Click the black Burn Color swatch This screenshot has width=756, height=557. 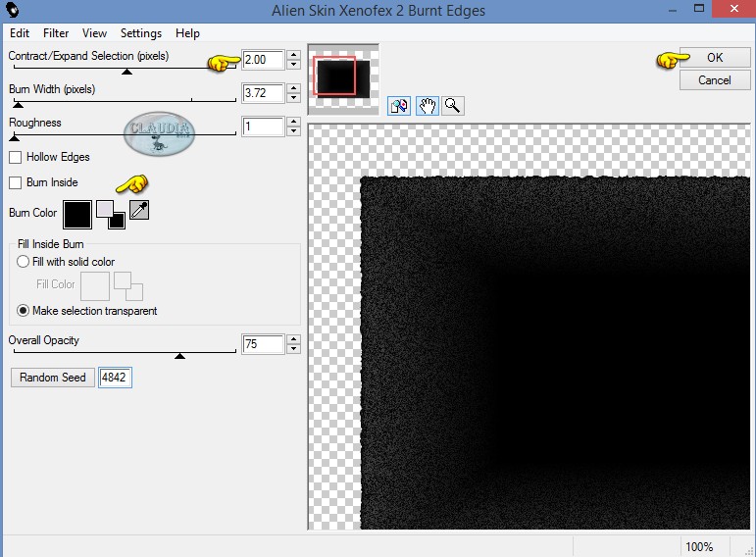click(x=77, y=215)
